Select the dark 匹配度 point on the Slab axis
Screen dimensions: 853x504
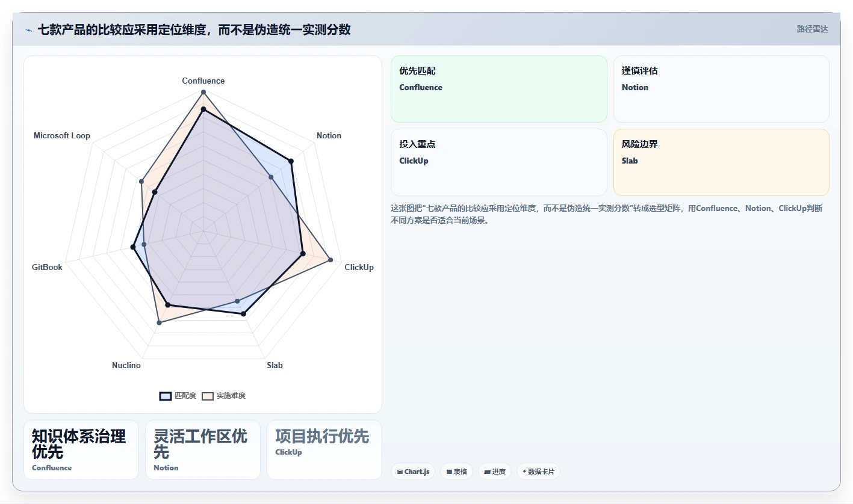[243, 314]
